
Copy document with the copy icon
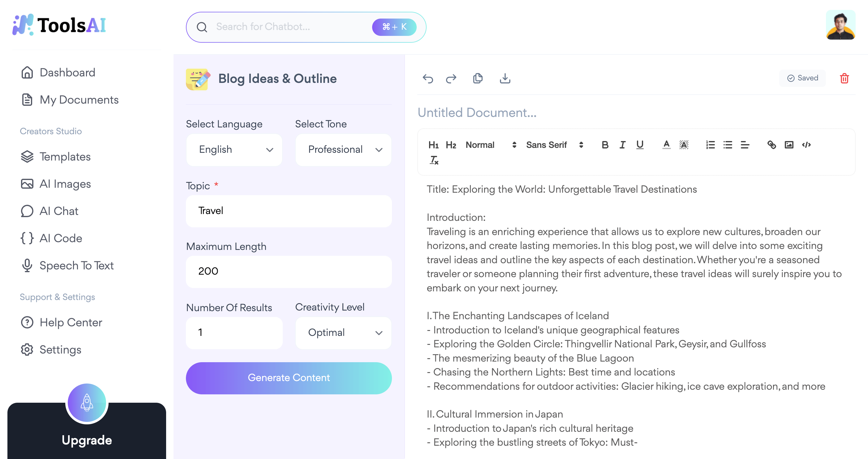tap(478, 79)
